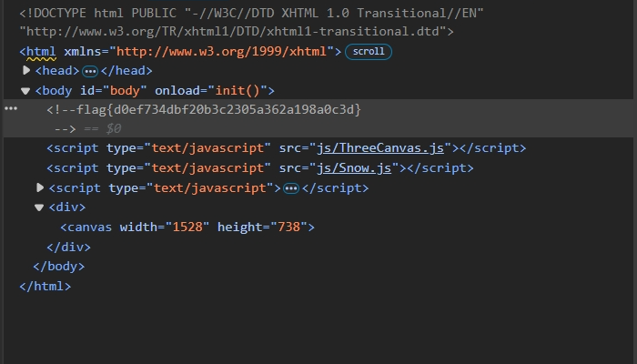Select the flag comment node

pyautogui.click(x=204, y=109)
